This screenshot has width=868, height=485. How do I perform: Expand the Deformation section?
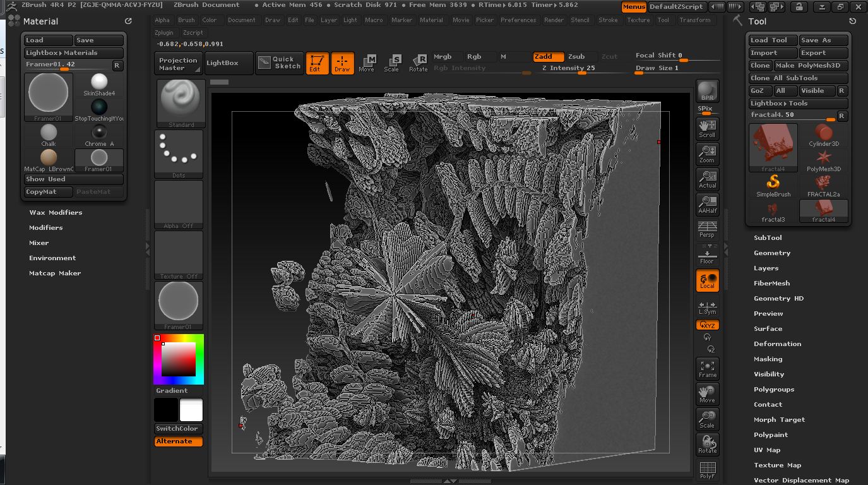(777, 344)
